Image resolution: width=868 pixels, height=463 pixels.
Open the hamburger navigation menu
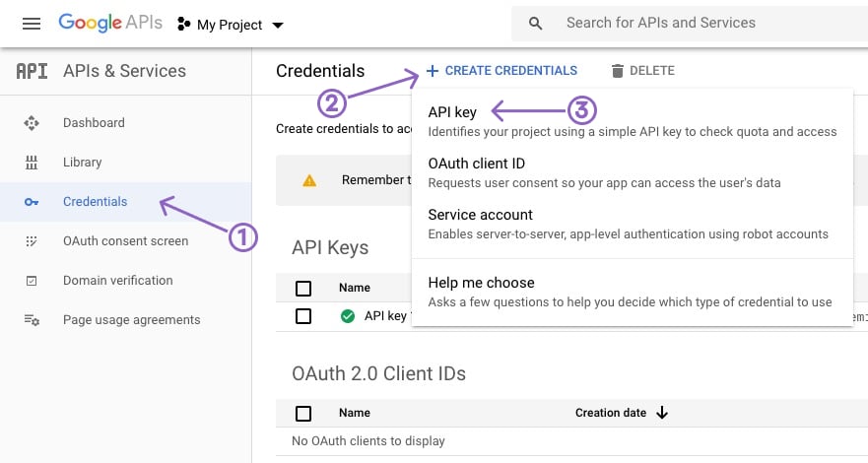pyautogui.click(x=32, y=24)
